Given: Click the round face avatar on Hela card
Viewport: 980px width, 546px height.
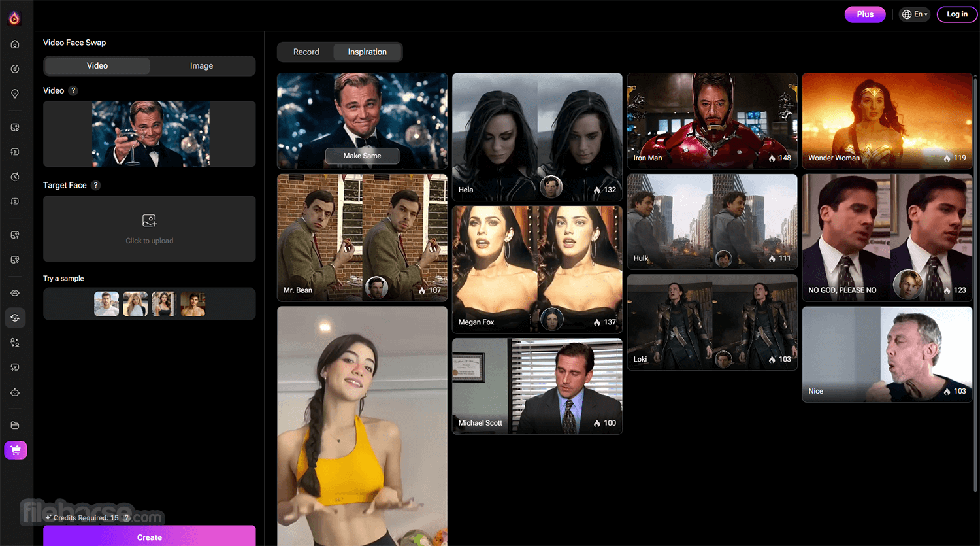Looking at the screenshot, I should 551,188.
